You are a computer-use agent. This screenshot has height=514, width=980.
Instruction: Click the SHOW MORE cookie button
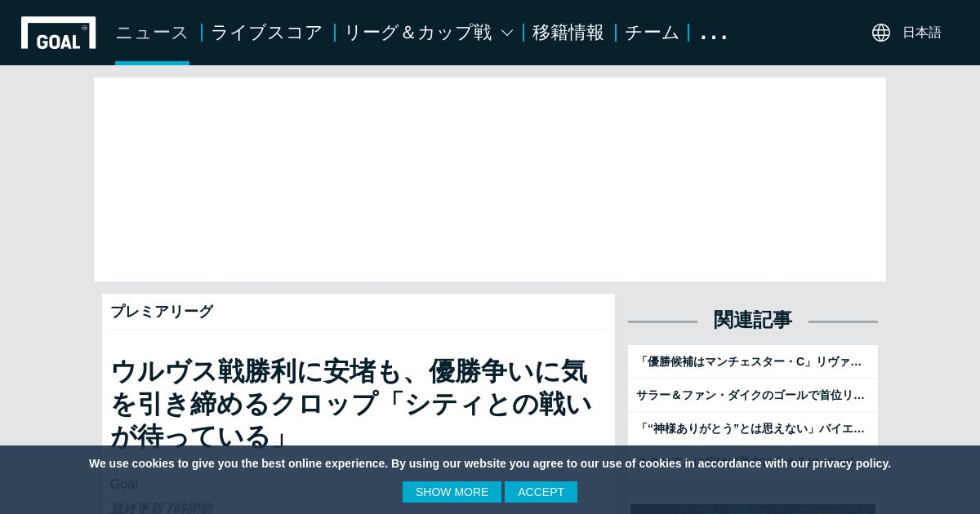tap(452, 492)
